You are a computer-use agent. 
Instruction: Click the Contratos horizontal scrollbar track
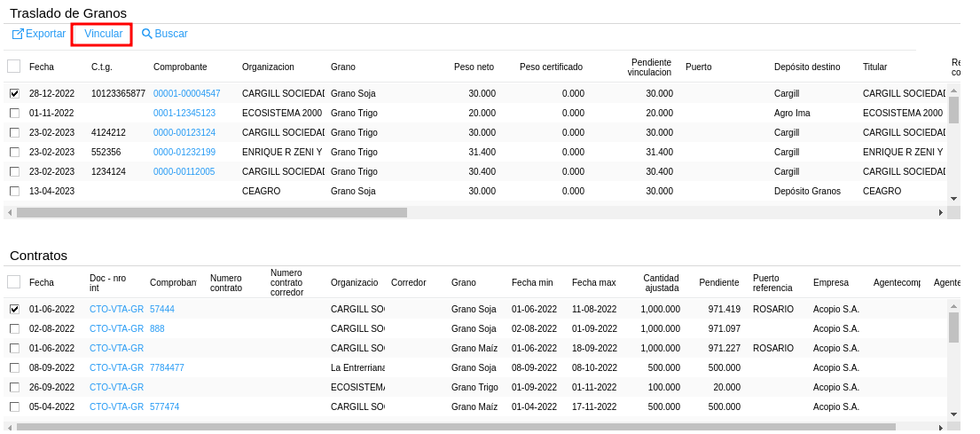click(918, 427)
